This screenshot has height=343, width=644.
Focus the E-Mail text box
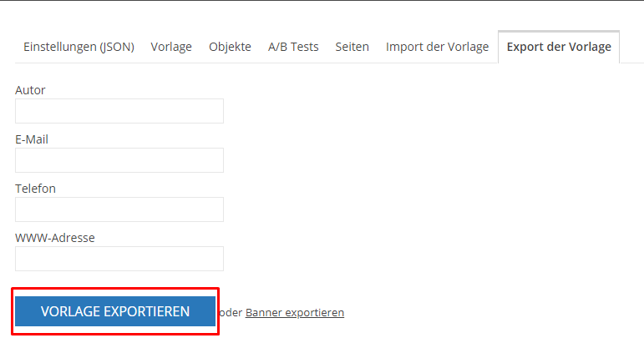(119, 160)
